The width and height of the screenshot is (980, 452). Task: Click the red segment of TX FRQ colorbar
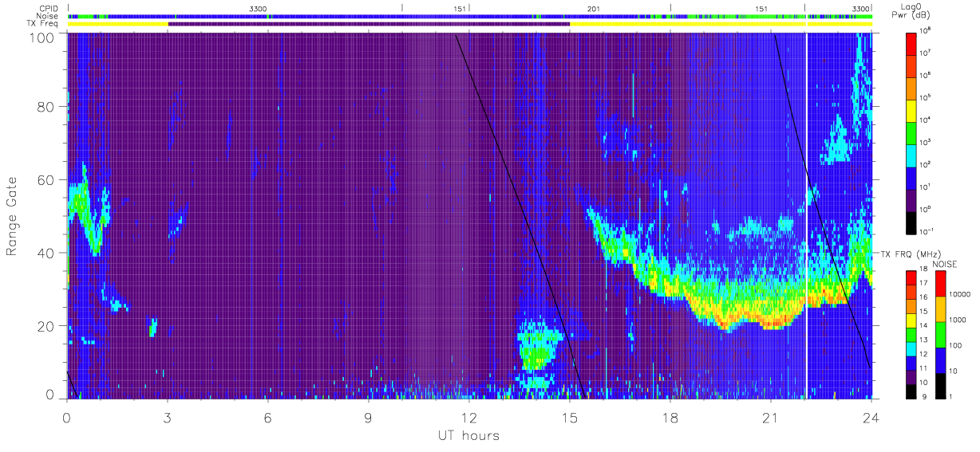pos(912,277)
